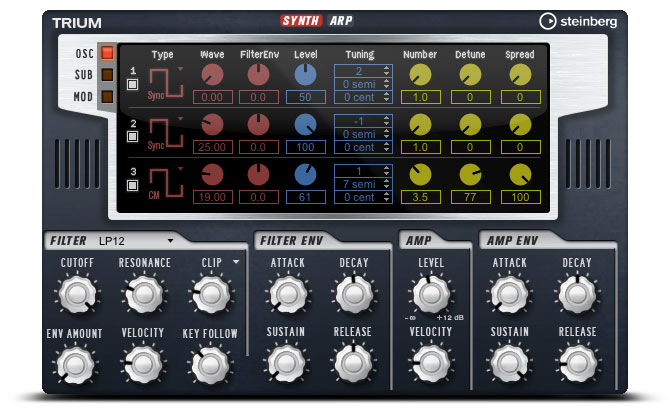This screenshot has height=416, width=670.
Task: Click oscillator 3 Spread knob
Action: coord(520,175)
